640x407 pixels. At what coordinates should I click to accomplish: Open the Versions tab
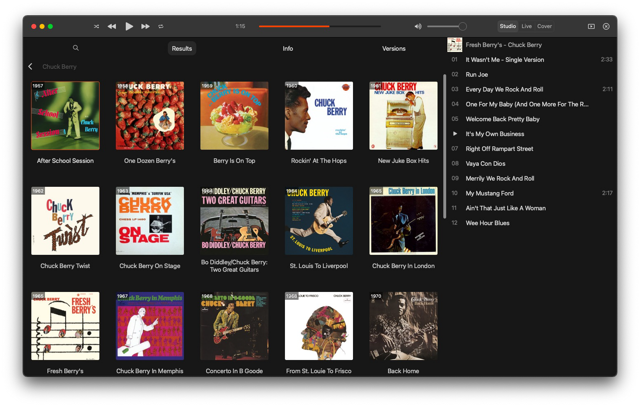point(394,49)
